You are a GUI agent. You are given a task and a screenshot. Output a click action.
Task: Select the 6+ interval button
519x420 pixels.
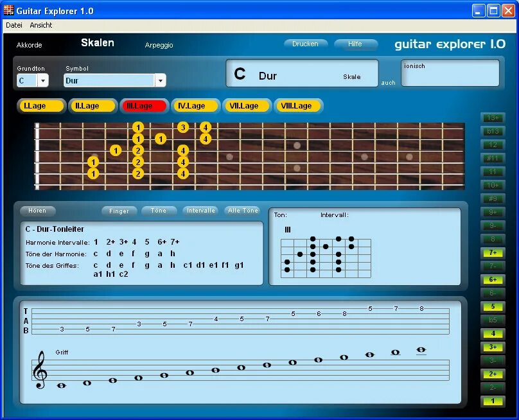492,280
